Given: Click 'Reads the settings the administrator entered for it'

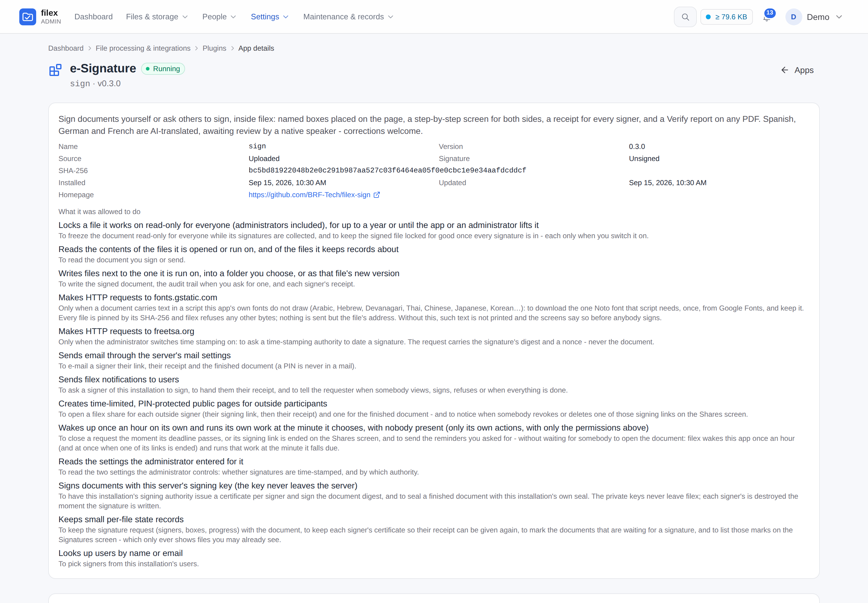Looking at the screenshot, I should (x=151, y=462).
